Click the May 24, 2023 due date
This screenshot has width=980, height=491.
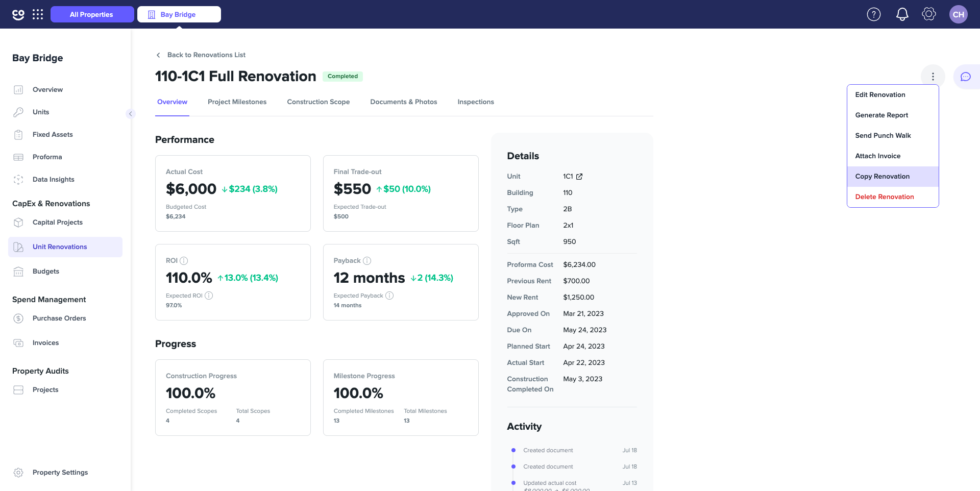pyautogui.click(x=585, y=330)
